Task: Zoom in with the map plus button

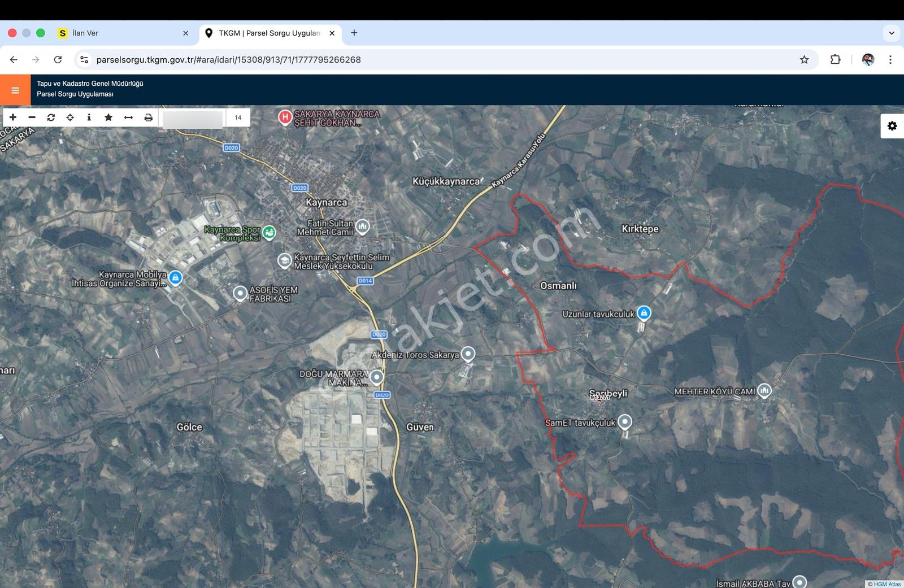Action: [x=13, y=117]
